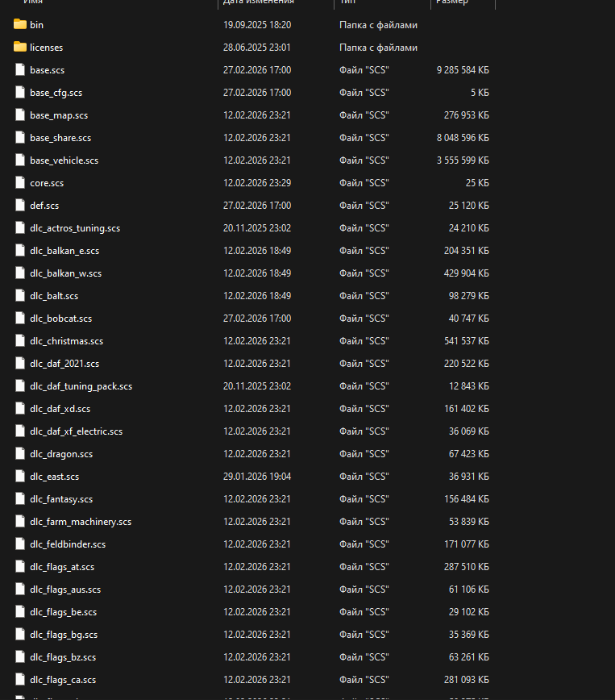The image size is (615, 700).
Task: Click the licenses folder icon
Action: [x=20, y=48]
